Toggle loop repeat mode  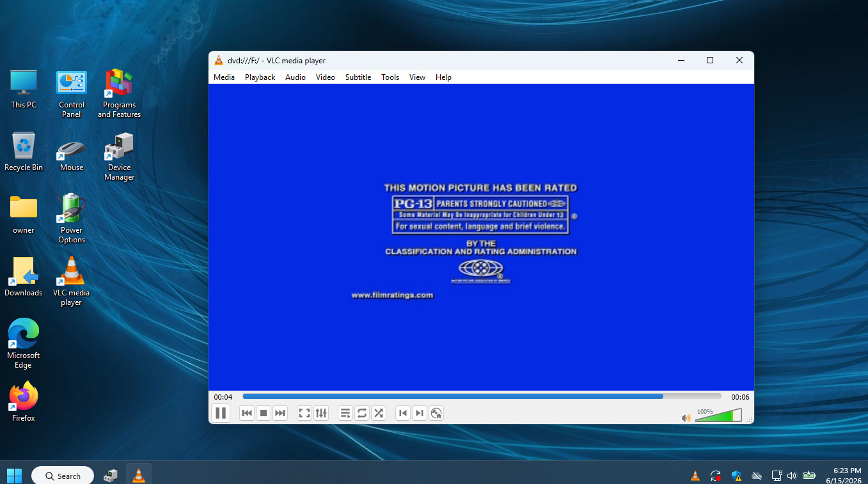(x=362, y=413)
